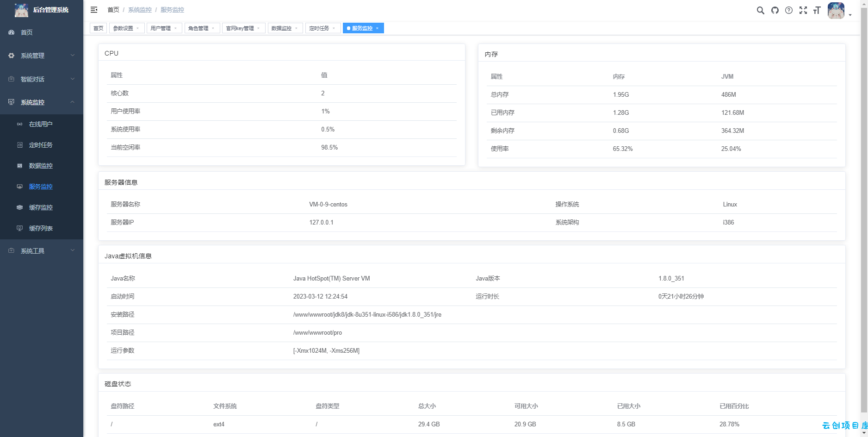Viewport: 868px width, 437px height.
Task: Open the font size settings icon
Action: click(817, 10)
